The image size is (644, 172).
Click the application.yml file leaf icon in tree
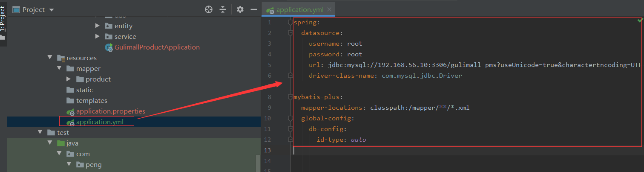click(70, 122)
